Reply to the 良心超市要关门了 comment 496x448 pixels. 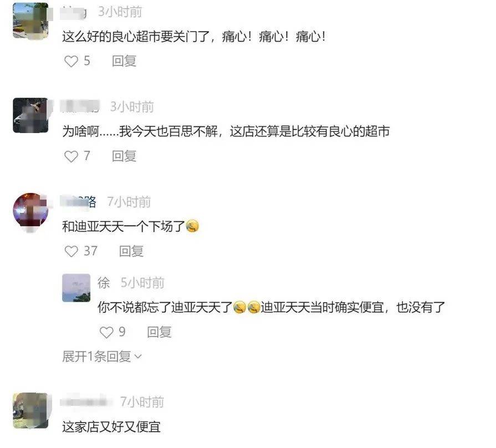coord(124,61)
